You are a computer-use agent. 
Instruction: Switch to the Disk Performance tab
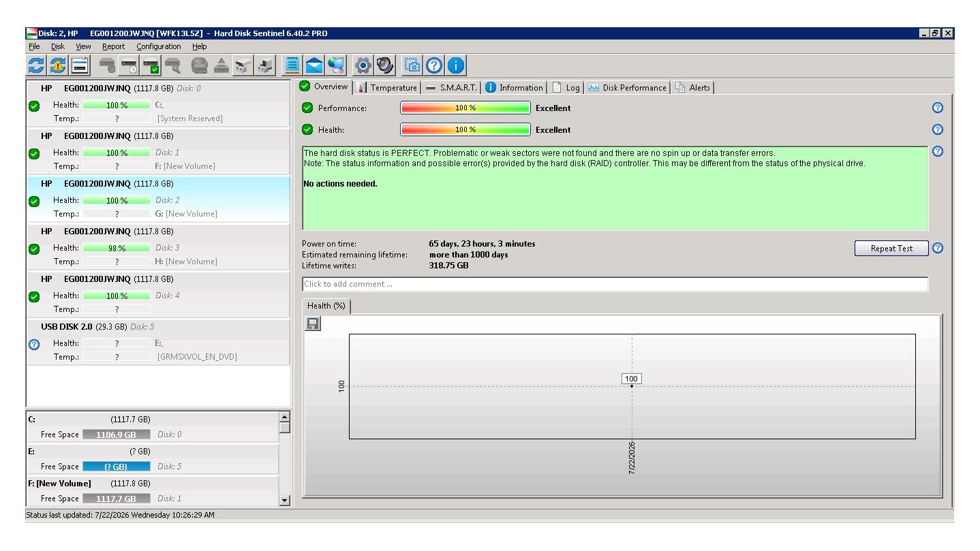(627, 87)
